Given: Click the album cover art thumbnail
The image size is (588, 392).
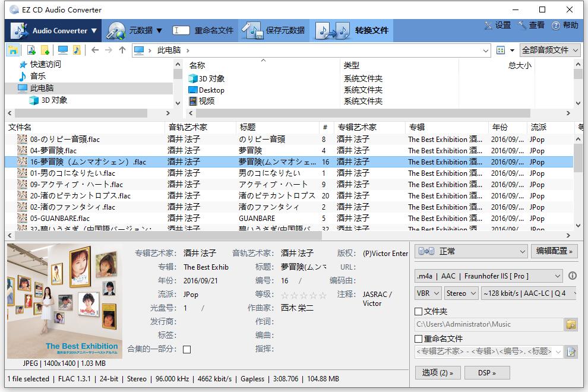Looking at the screenshot, I should [64, 301].
